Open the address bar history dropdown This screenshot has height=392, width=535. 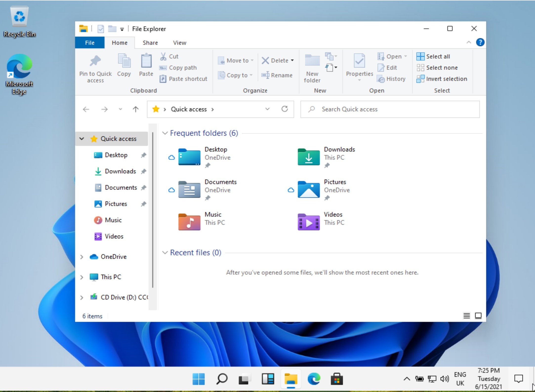tap(267, 109)
